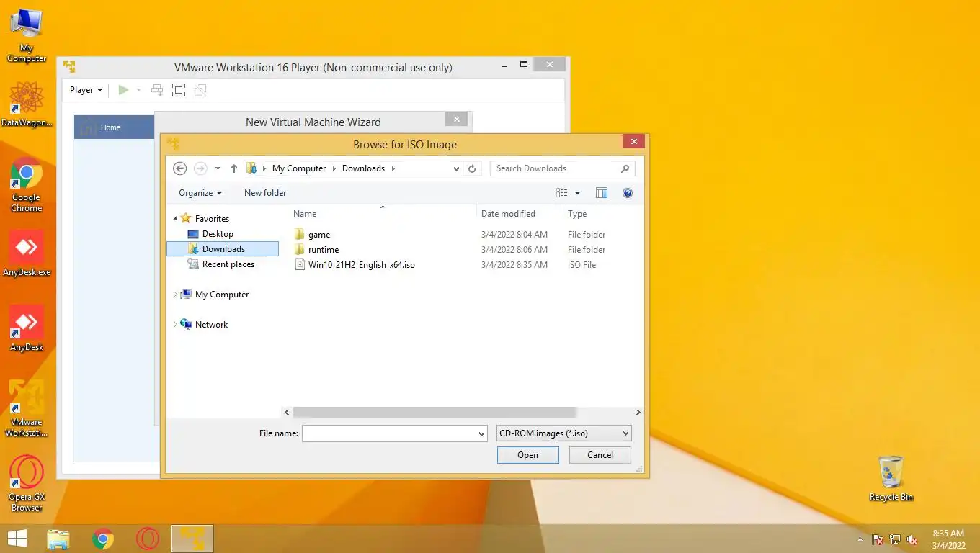Image resolution: width=980 pixels, height=553 pixels.
Task: Select Downloads in the navigation pane
Action: pyautogui.click(x=223, y=249)
